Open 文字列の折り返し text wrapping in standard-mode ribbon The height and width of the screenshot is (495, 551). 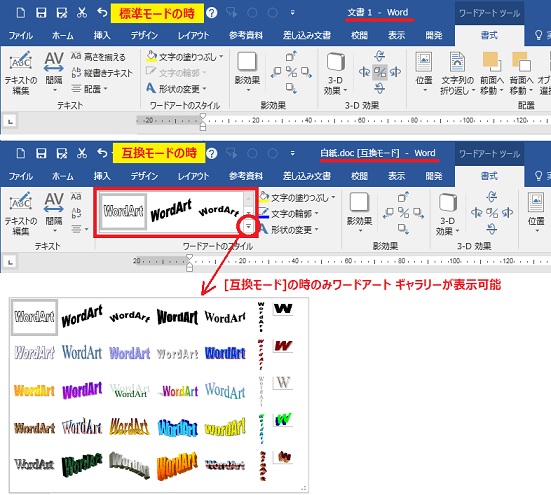(x=458, y=74)
